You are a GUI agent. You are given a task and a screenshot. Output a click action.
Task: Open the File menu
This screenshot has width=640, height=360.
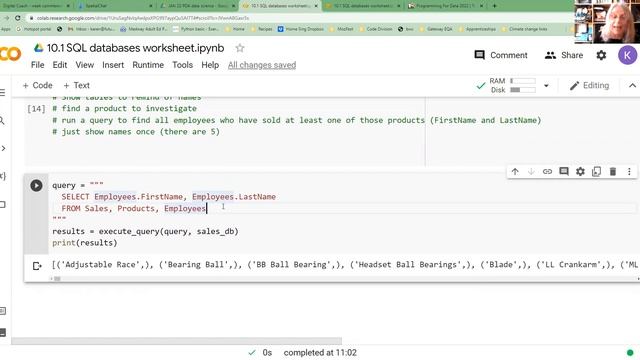pos(38,65)
